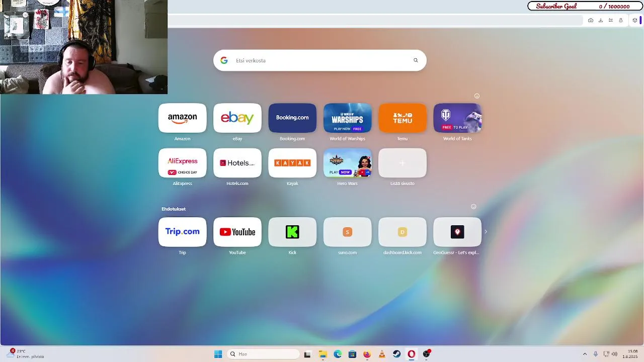This screenshot has height=362, width=644.
Task: Click the smiley icon beside Ehdotukset suggestions
Action: pyautogui.click(x=473, y=207)
